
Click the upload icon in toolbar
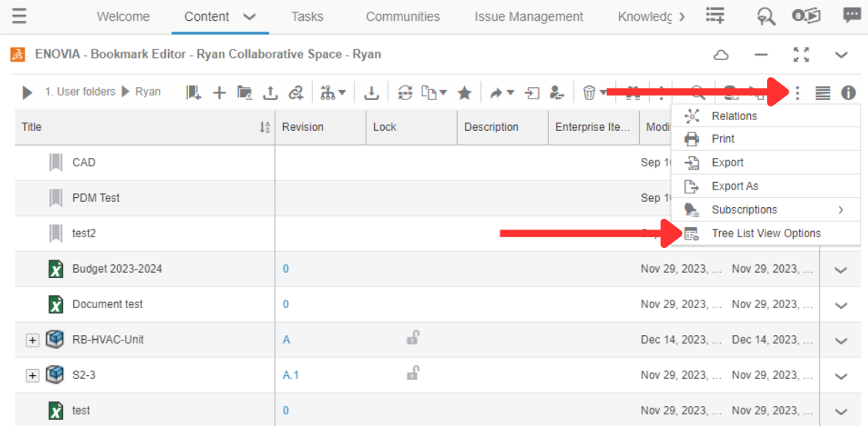(x=270, y=92)
